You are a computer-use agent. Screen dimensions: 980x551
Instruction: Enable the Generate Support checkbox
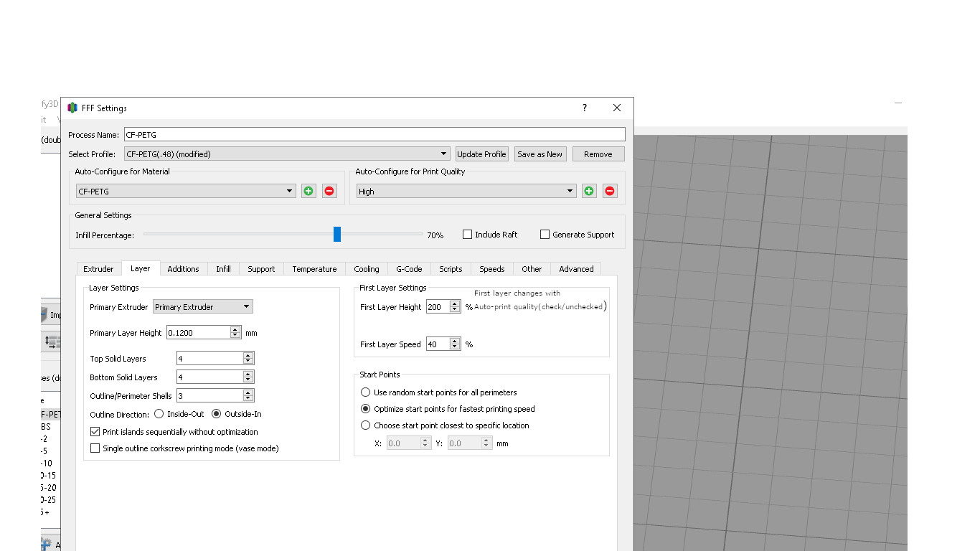click(545, 235)
